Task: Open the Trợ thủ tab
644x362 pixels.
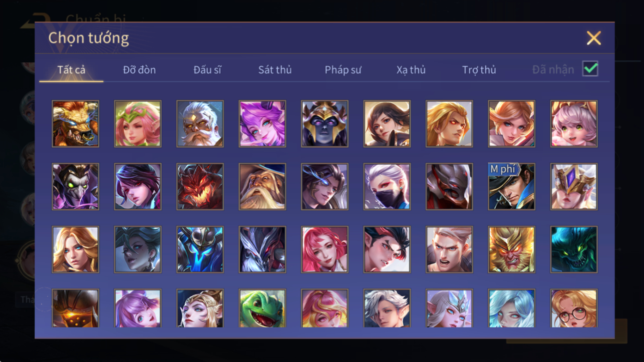Action: pyautogui.click(x=479, y=70)
